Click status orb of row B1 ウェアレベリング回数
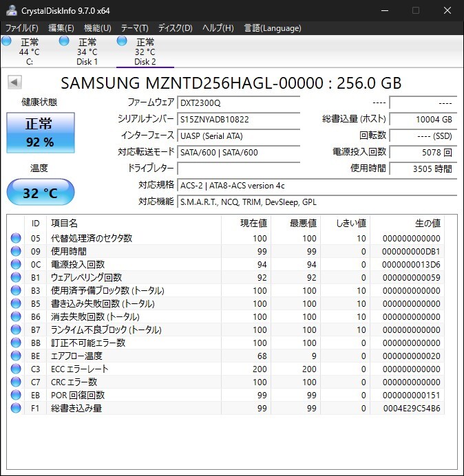Image resolution: width=464 pixels, height=476 pixels. pos(16,277)
